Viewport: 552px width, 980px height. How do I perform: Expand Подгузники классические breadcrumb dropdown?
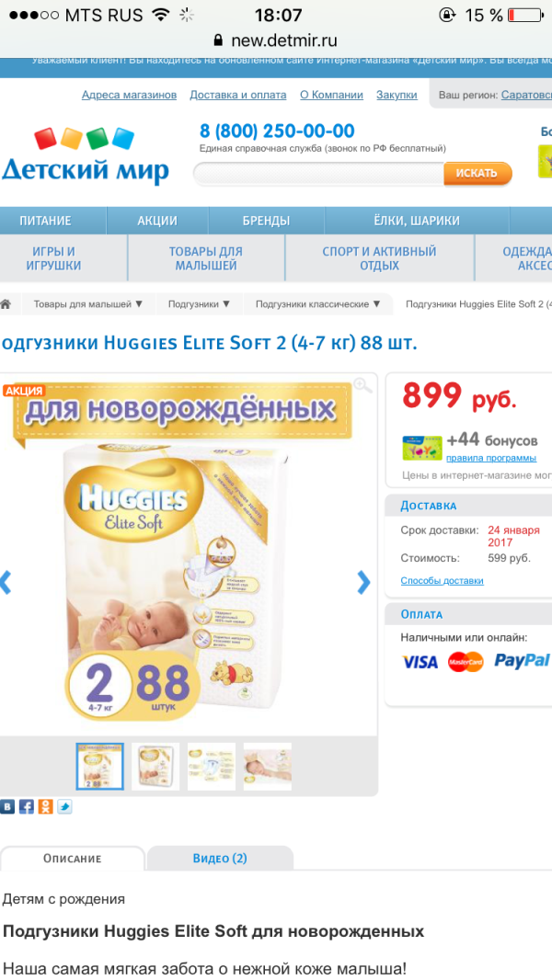(317, 304)
